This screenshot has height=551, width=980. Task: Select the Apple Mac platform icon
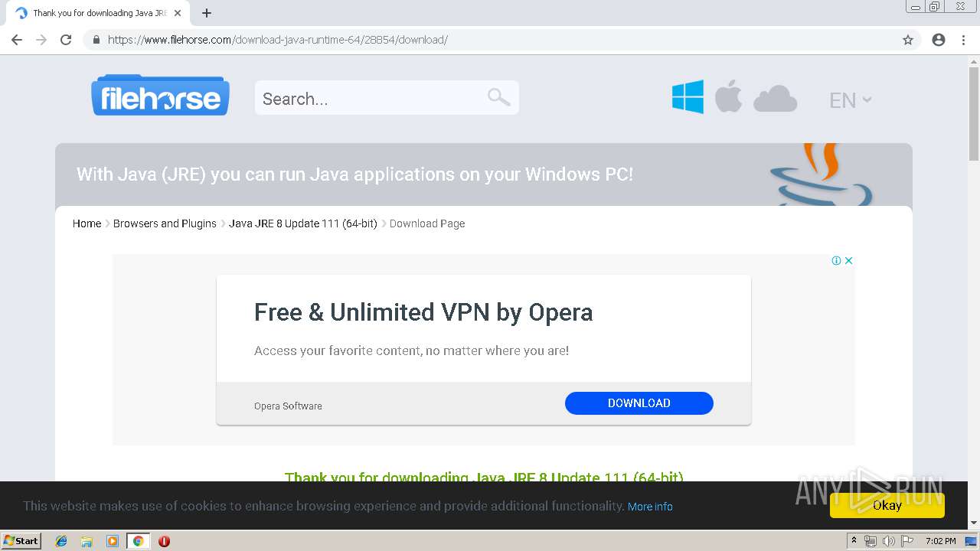[728, 97]
